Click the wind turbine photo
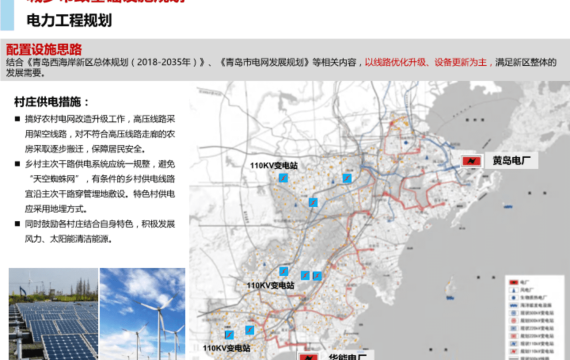Viewport: 570px width, 360px height. pyautogui.click(x=142, y=314)
